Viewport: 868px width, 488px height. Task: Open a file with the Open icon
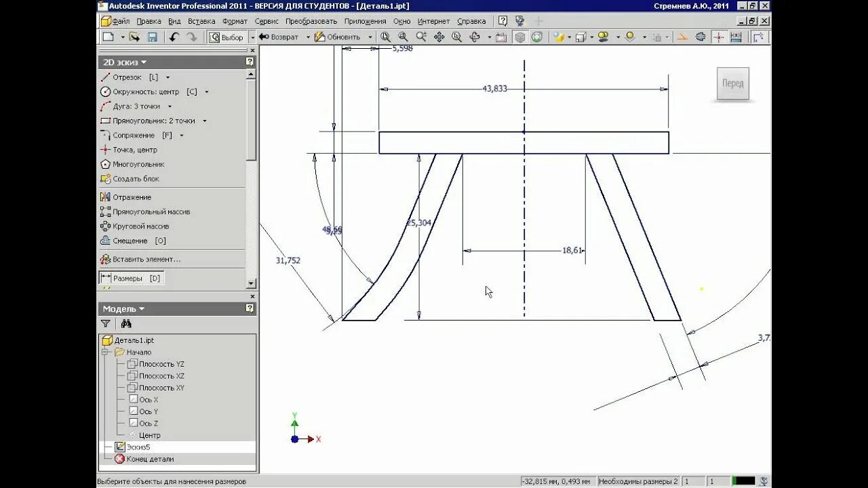pyautogui.click(x=134, y=37)
